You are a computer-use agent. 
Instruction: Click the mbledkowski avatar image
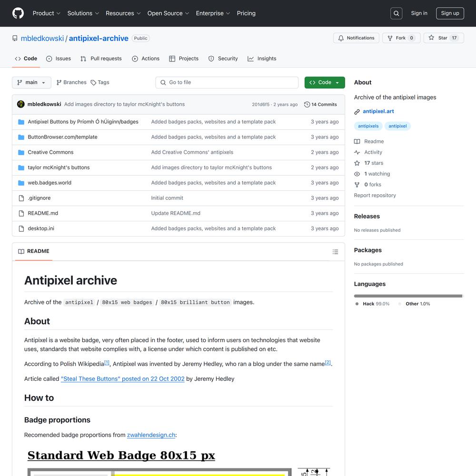(20, 104)
